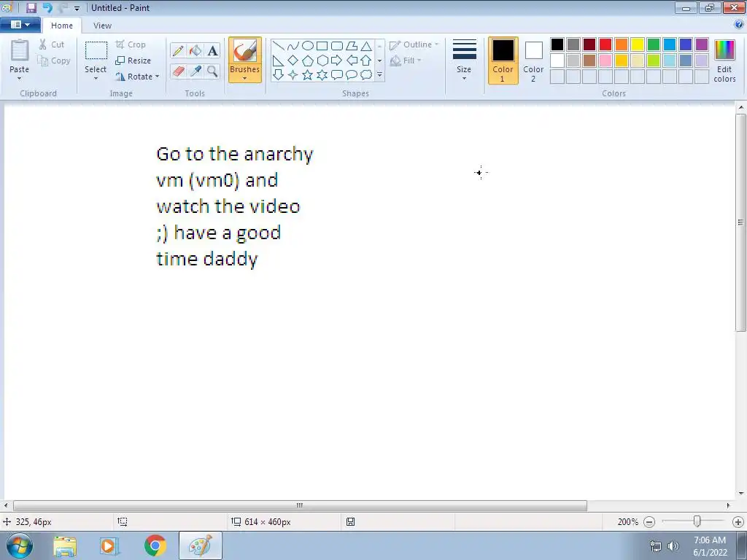
Task: Pick the red color swatch
Action: pos(605,44)
